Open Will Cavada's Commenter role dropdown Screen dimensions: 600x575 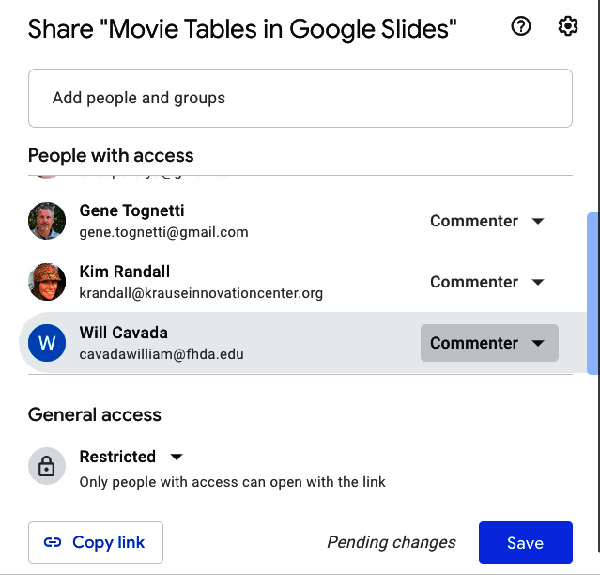tap(490, 343)
